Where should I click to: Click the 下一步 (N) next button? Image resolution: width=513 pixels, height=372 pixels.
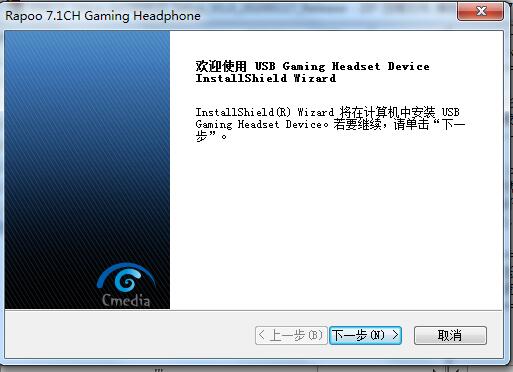(x=365, y=335)
